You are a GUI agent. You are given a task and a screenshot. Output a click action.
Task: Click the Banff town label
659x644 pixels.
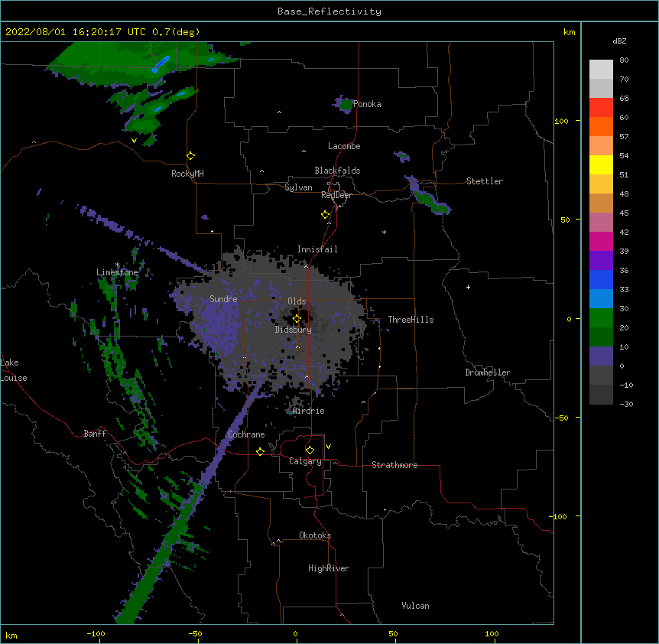[x=95, y=434]
